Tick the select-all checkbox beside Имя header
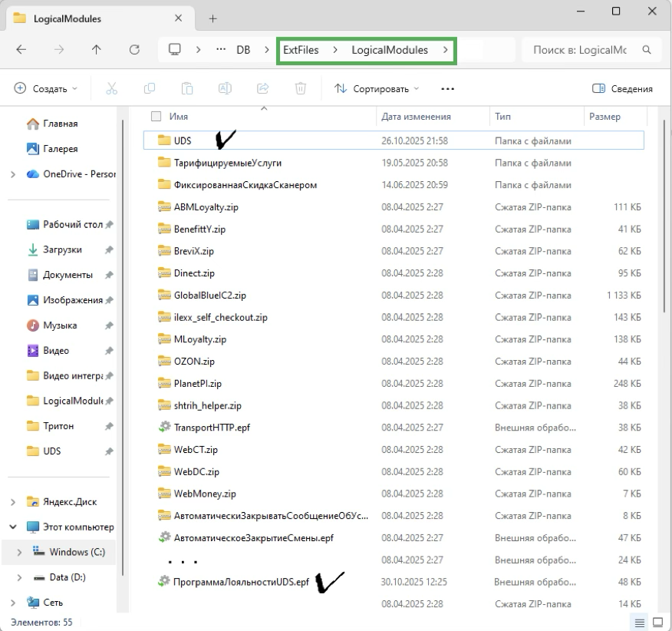The height and width of the screenshot is (631, 672). (156, 117)
